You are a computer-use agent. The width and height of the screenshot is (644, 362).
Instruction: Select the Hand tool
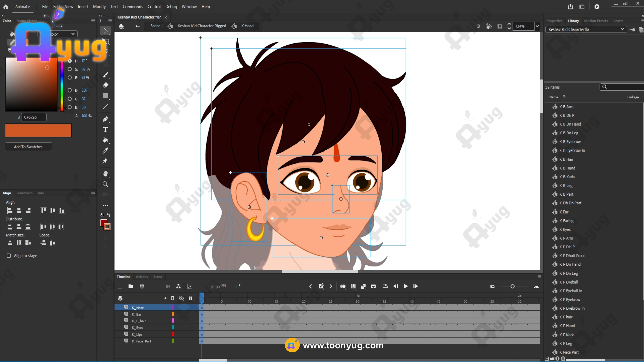(x=105, y=174)
